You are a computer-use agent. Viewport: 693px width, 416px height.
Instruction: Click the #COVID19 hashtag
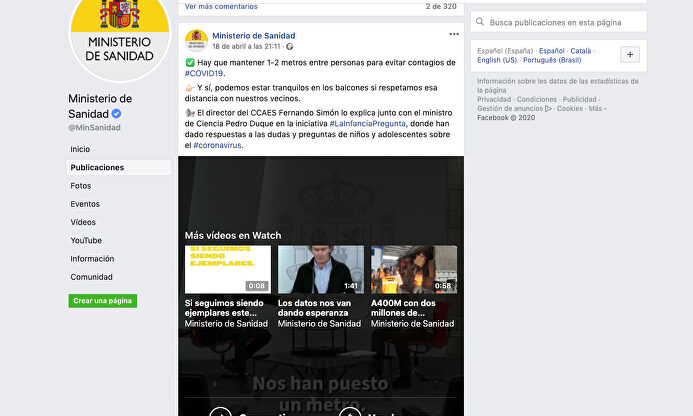[x=204, y=73]
